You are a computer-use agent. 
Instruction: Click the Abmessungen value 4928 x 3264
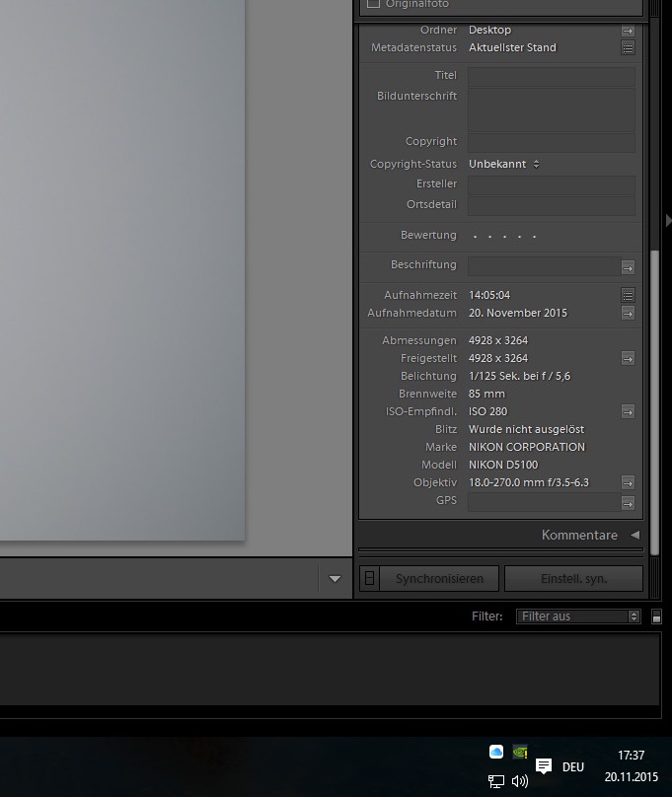tap(498, 340)
